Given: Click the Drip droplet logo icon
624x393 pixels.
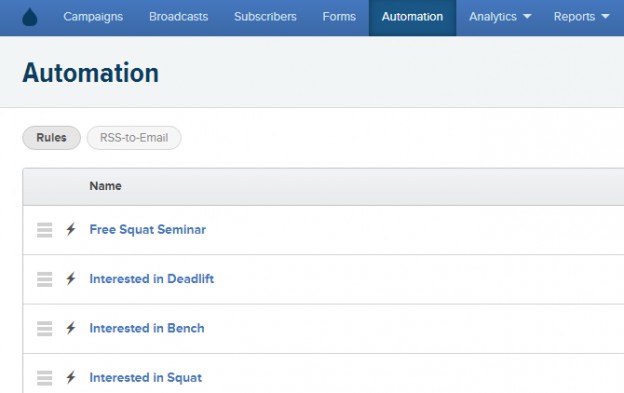Looking at the screenshot, I should [x=30, y=17].
